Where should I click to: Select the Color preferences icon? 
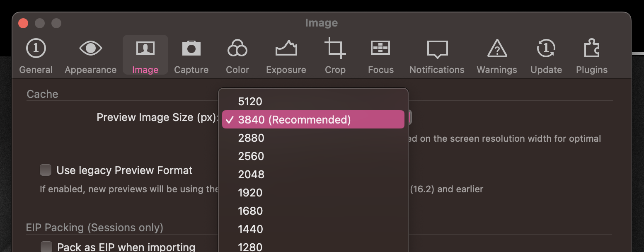tap(237, 56)
